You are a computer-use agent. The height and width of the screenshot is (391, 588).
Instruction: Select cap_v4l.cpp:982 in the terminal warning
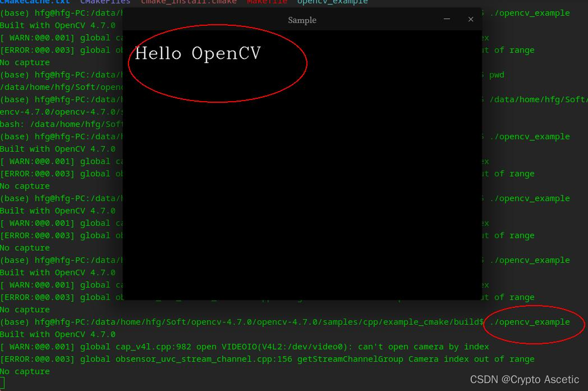[x=153, y=347]
